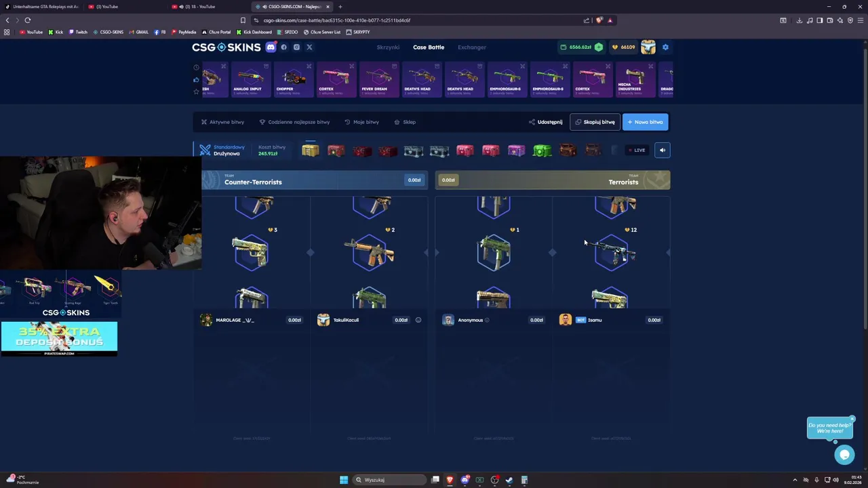Open the Twitch bookmark
Image resolution: width=868 pixels, height=488 pixels.
(x=78, y=32)
